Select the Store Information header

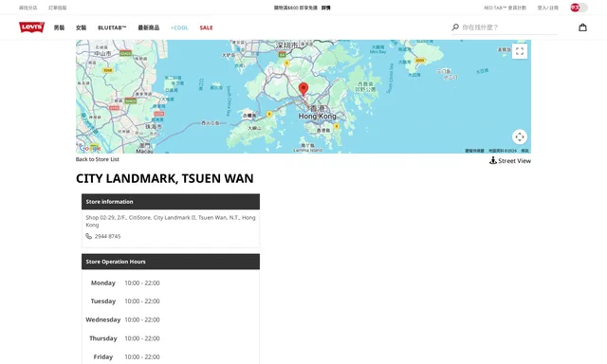click(171, 202)
